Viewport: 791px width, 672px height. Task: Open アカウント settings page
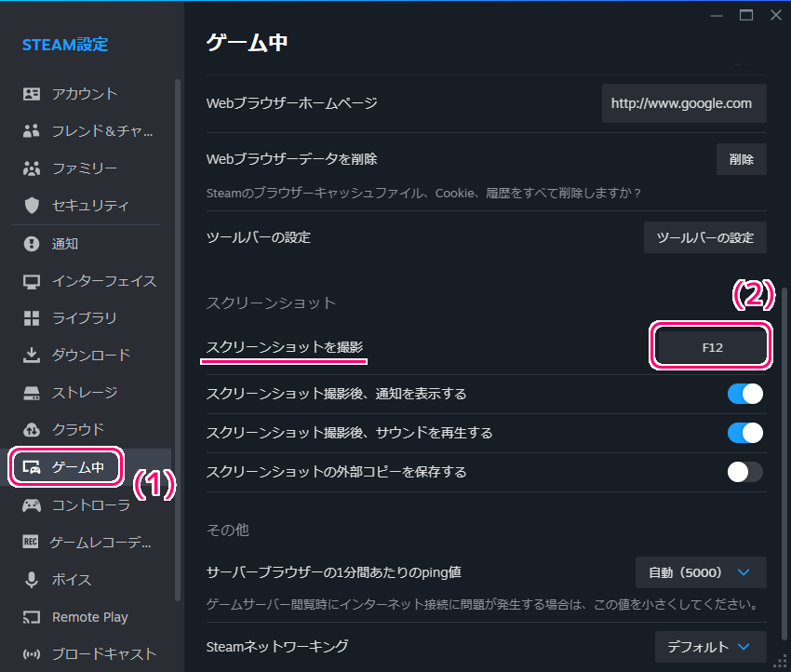click(x=85, y=94)
